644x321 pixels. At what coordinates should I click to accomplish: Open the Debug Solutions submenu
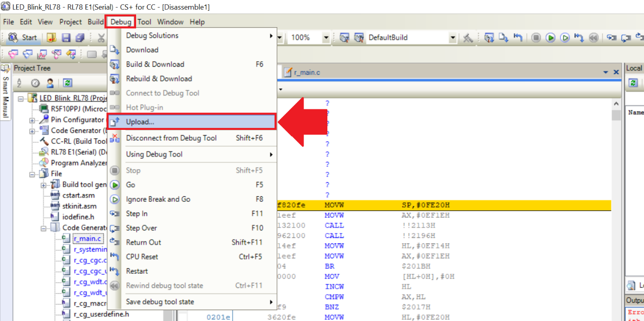pos(192,36)
